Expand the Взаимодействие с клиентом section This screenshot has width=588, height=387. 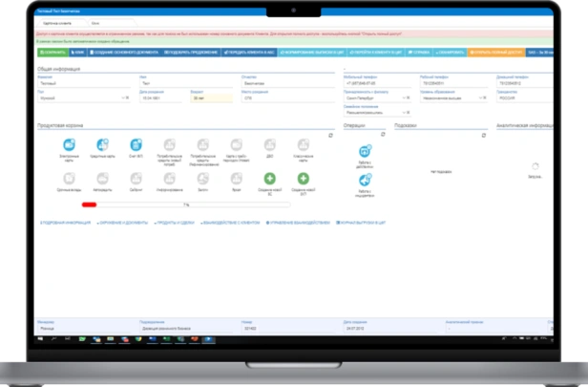230,223
